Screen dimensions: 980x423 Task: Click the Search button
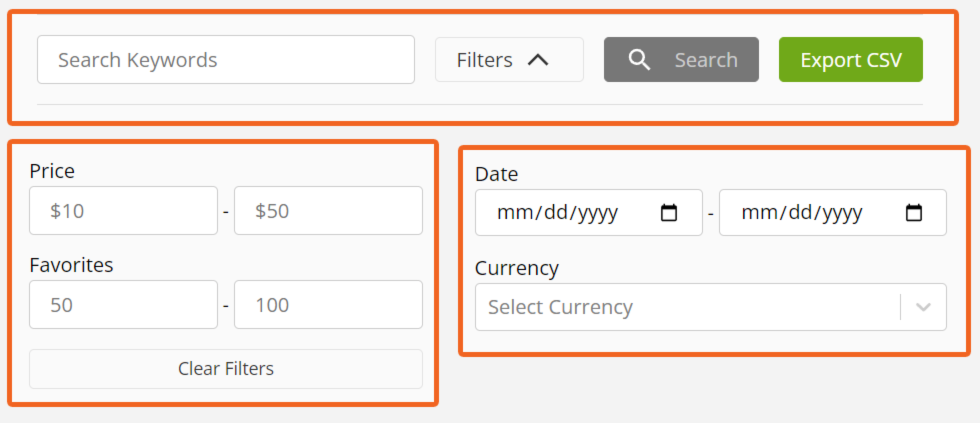point(681,59)
